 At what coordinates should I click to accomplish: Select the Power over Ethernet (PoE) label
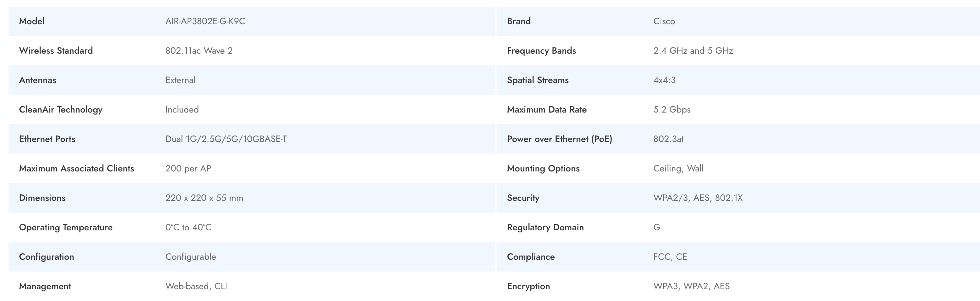pos(559,139)
